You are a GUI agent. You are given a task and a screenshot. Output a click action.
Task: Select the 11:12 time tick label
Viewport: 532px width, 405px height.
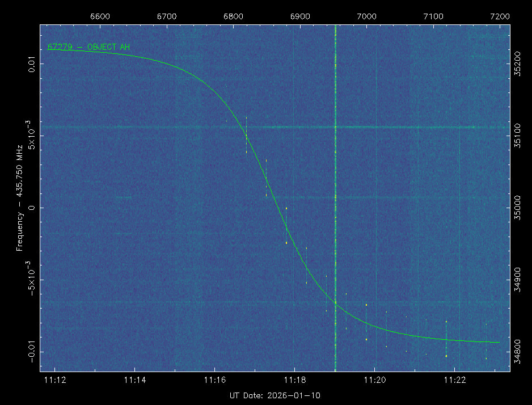[x=54, y=380]
